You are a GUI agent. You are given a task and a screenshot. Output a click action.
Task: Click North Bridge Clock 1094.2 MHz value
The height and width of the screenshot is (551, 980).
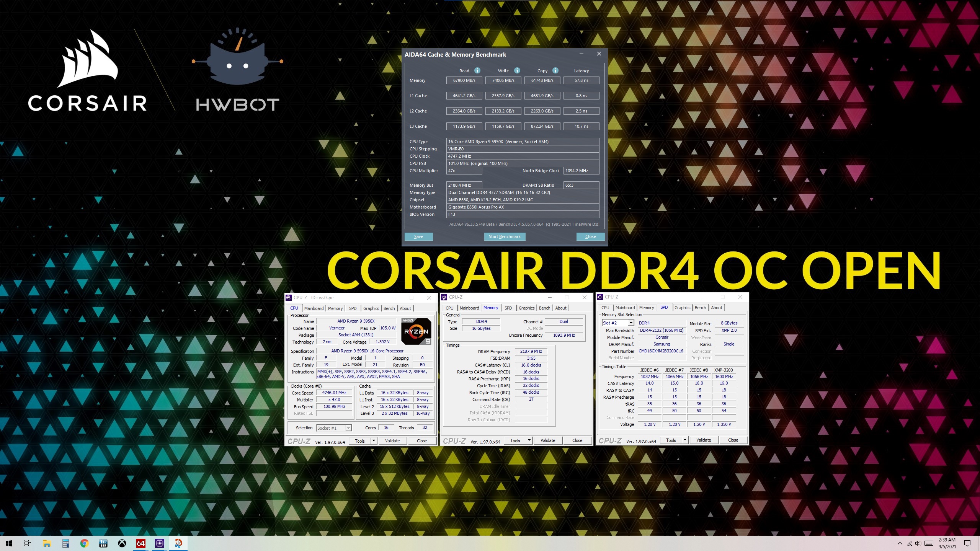point(581,171)
